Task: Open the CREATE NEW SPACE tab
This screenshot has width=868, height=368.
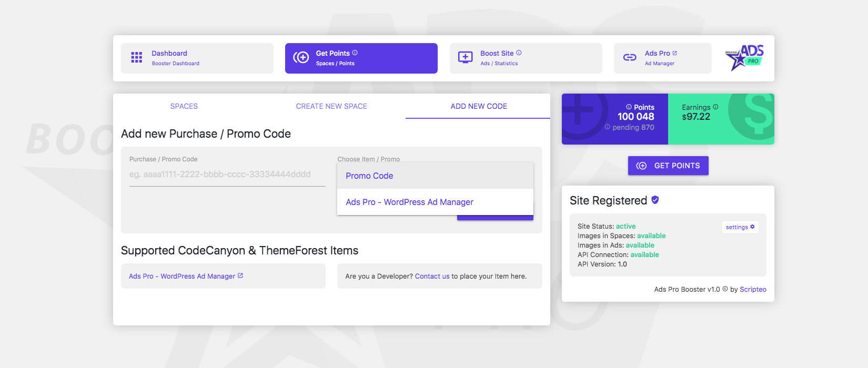Action: (331, 106)
